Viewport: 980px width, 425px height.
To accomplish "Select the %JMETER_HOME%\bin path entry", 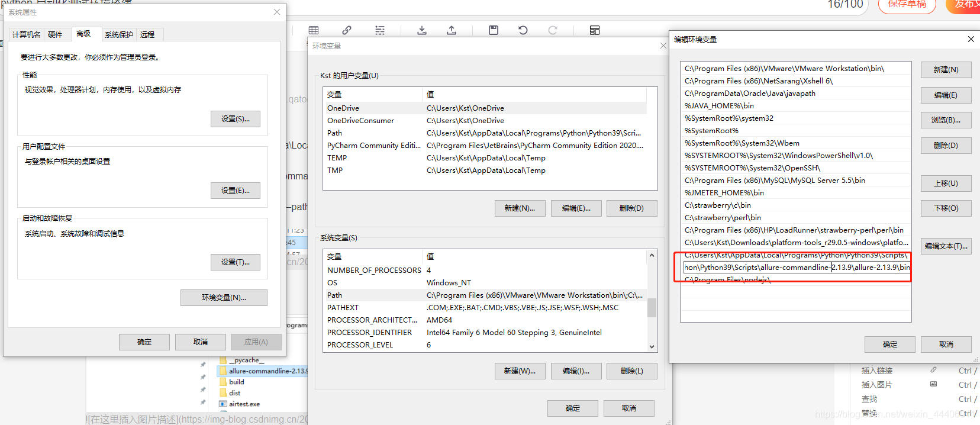I will [796, 193].
